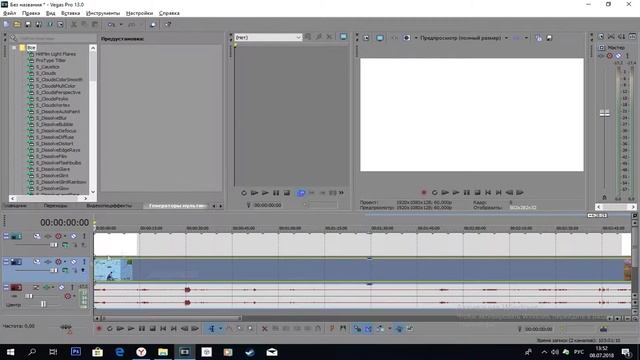Click the Paste icon in main toolbar

(x=95, y=24)
